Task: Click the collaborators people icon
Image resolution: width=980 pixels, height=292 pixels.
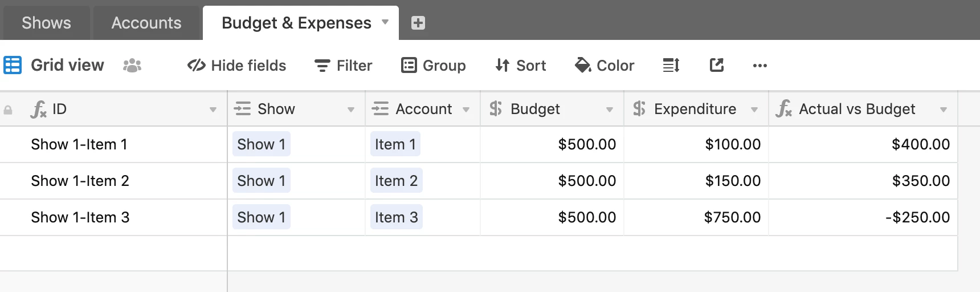Action: (132, 66)
